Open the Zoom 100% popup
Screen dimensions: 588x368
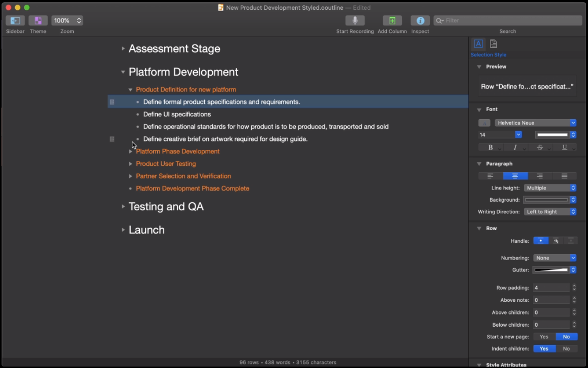tap(67, 20)
